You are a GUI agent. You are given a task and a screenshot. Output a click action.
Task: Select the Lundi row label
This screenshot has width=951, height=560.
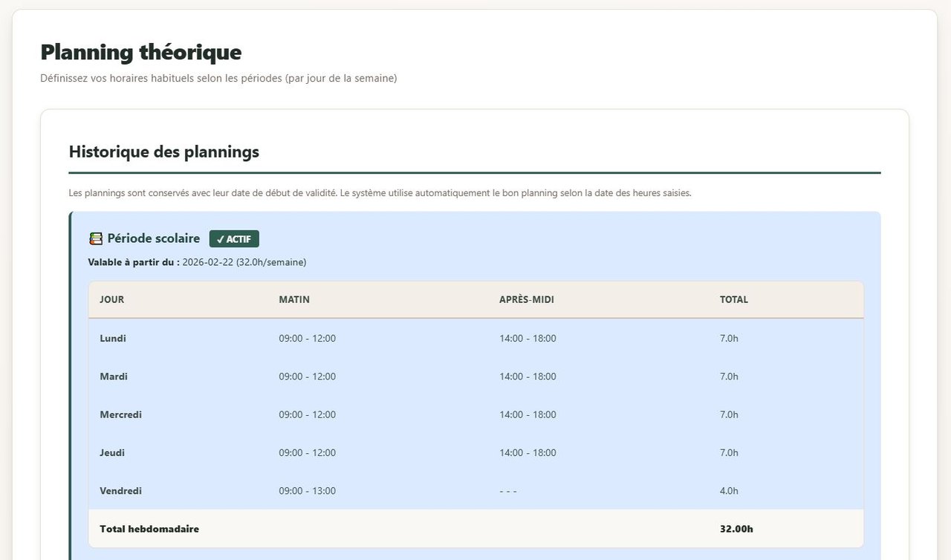pyautogui.click(x=113, y=338)
